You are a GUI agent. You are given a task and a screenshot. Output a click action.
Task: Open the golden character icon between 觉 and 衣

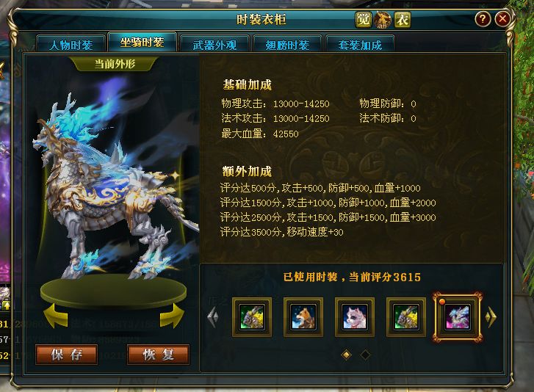tap(383, 20)
